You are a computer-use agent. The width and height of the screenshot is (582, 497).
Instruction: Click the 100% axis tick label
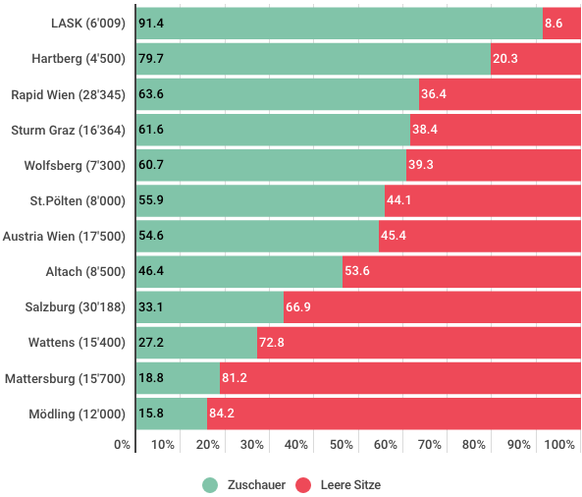(559, 445)
